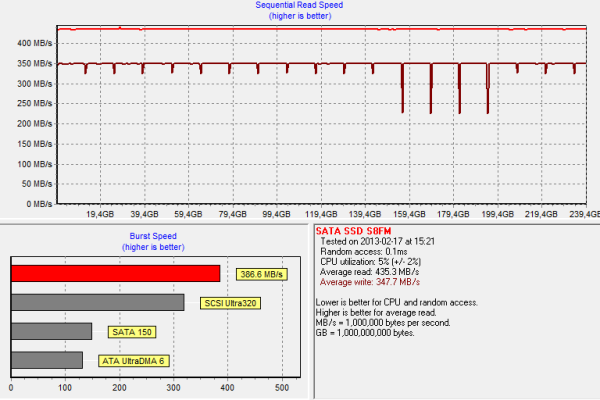Click the 'SATA 150' label
This screenshot has width=600, height=400.
(x=132, y=332)
